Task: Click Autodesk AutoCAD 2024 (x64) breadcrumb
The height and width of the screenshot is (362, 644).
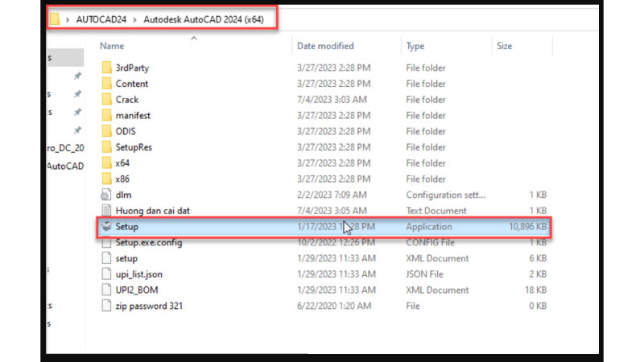Action: (x=204, y=19)
